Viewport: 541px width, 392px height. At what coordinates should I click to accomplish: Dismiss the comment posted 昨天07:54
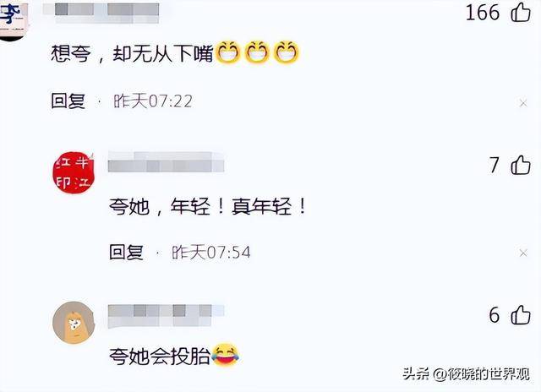click(523, 253)
